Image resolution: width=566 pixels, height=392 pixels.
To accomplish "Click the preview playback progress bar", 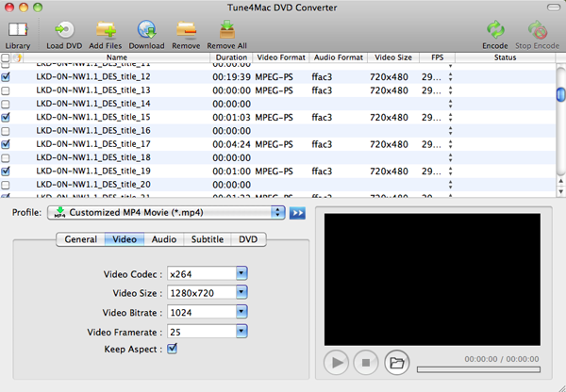I will point(478,369).
